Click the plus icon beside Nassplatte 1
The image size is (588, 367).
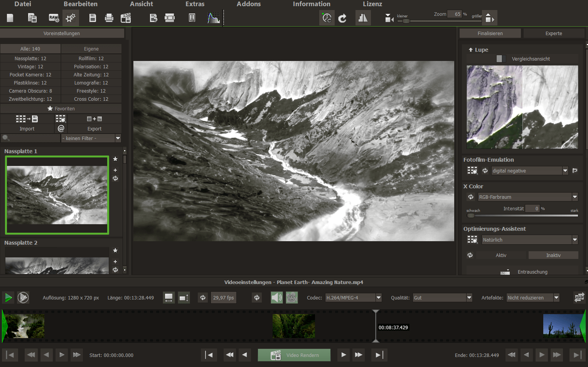pyautogui.click(x=115, y=170)
